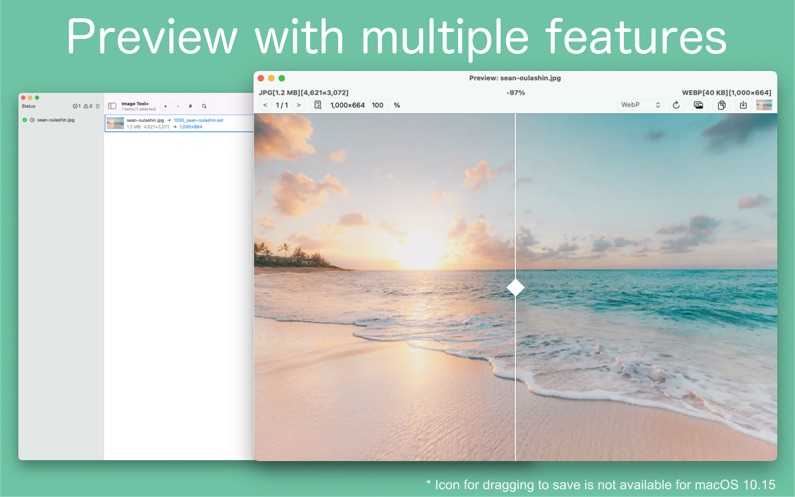This screenshot has width=795, height=497.
Task: Click the 1,000×664 dimensions field
Action: (x=347, y=105)
